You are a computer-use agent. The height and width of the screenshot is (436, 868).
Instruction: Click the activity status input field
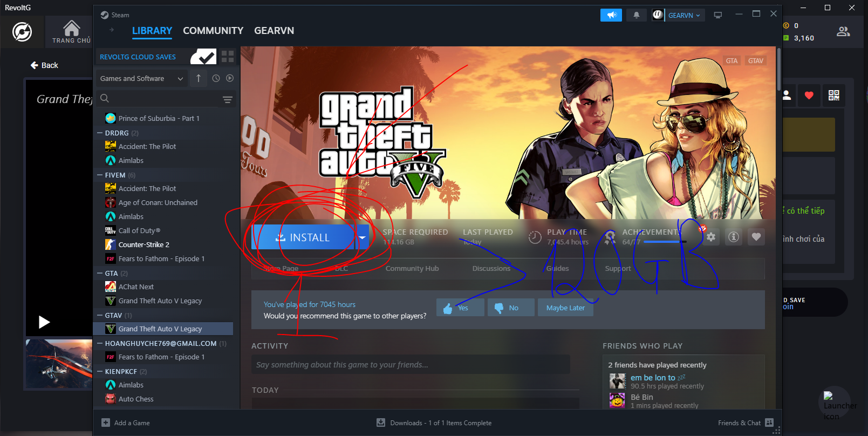(411, 365)
